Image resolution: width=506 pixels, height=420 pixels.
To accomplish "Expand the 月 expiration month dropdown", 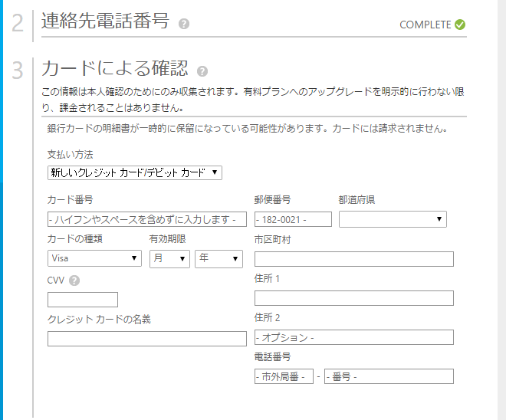I will pyautogui.click(x=169, y=258).
